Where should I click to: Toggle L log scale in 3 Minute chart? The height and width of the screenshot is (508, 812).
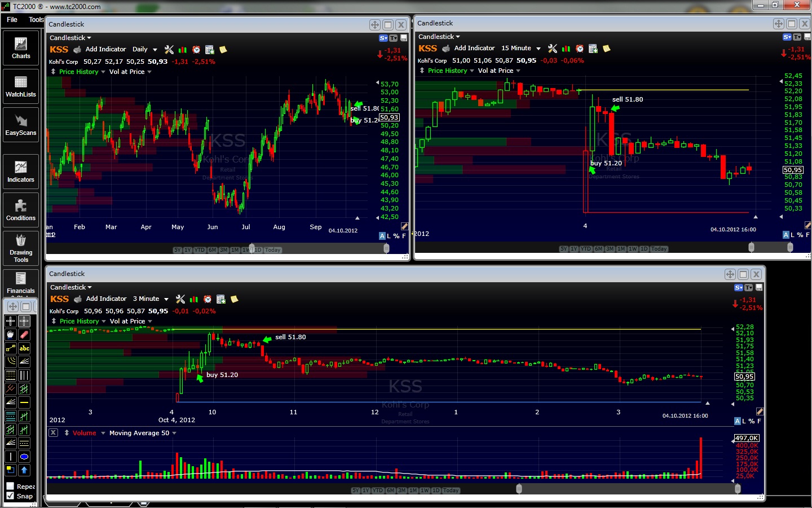pos(744,421)
